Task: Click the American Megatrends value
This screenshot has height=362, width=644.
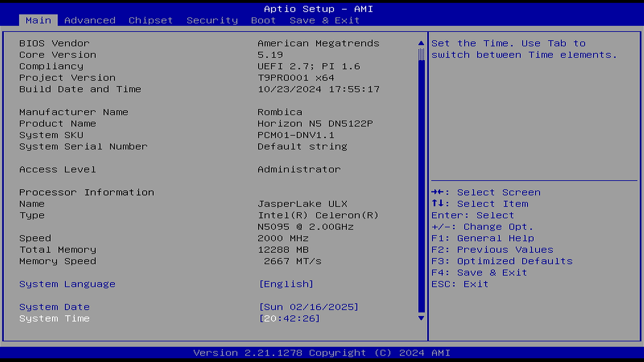Action: point(318,44)
